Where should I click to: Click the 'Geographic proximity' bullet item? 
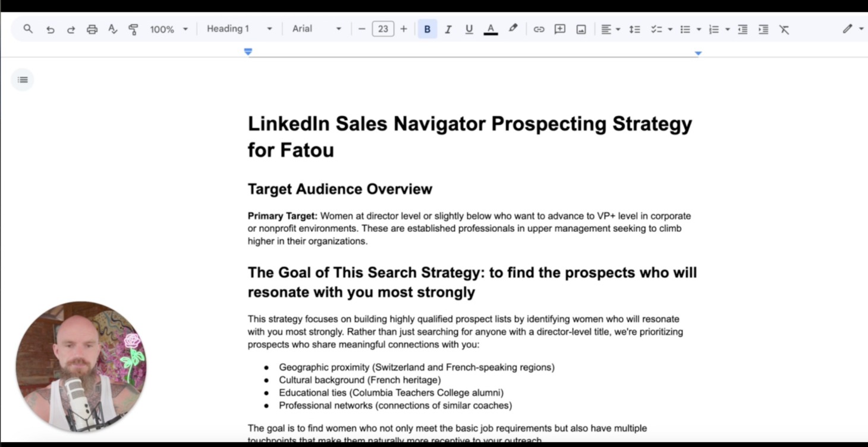(417, 367)
